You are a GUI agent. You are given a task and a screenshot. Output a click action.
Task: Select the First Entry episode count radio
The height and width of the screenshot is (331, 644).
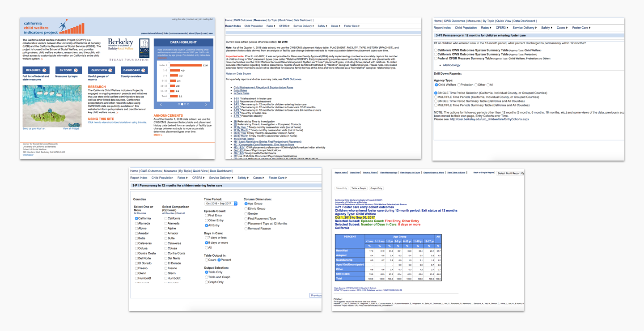point(206,216)
